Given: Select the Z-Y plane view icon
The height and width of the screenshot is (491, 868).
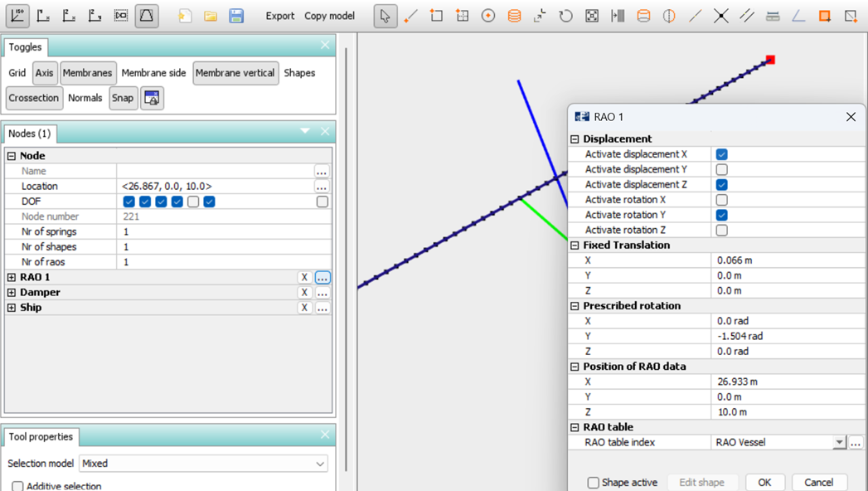Looking at the screenshot, I should point(95,16).
